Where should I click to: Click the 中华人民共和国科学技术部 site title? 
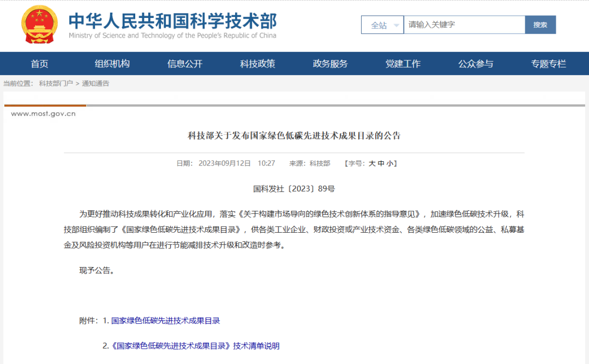[x=172, y=21]
